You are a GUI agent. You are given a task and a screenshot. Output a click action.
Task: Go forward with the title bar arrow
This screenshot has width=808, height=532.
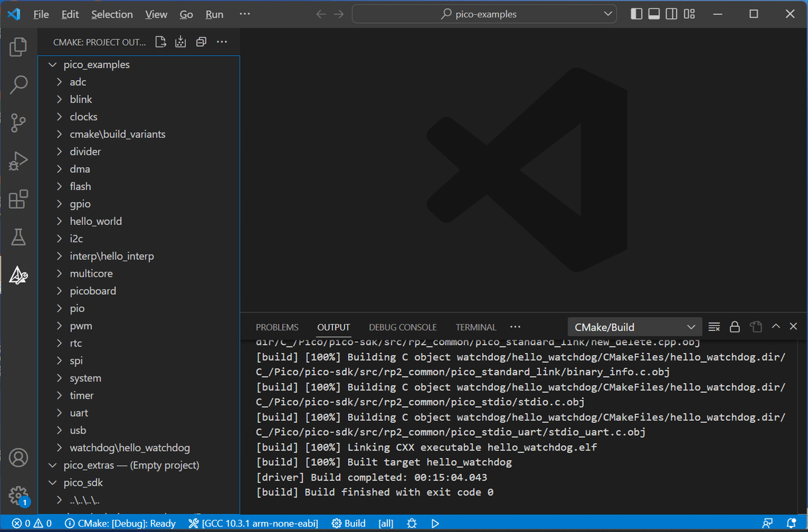pos(339,14)
